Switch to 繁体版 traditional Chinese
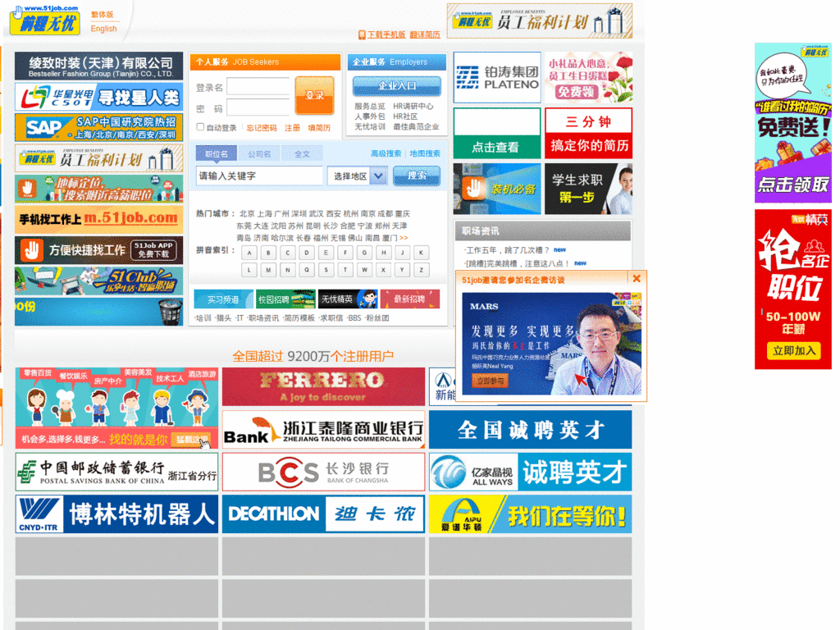The width and height of the screenshot is (840, 630). click(x=103, y=15)
